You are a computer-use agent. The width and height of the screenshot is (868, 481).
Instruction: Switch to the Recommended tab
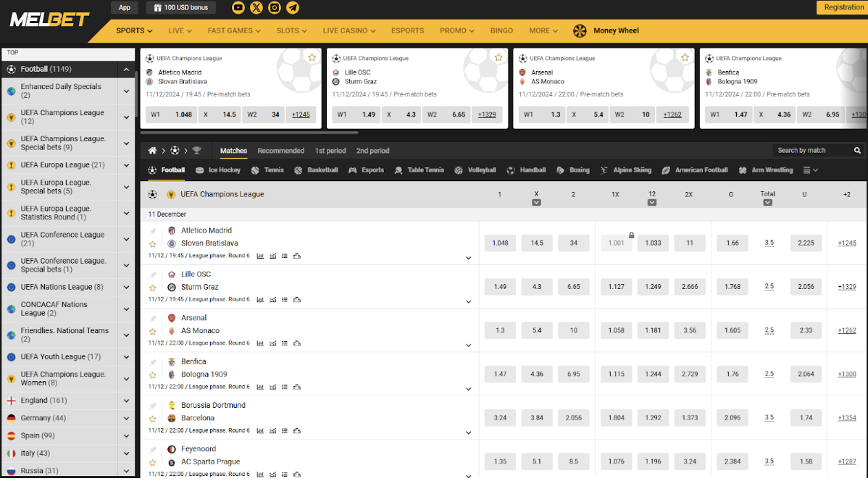(x=280, y=151)
